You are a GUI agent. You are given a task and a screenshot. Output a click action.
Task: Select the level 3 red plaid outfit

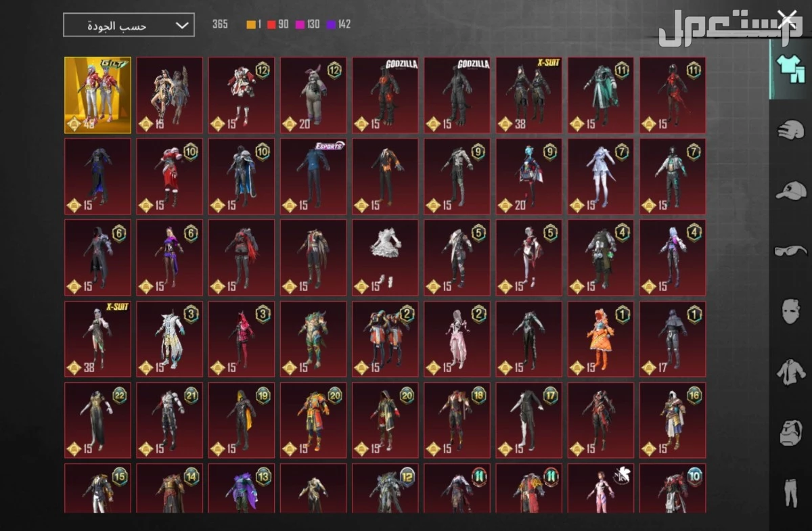tap(242, 339)
